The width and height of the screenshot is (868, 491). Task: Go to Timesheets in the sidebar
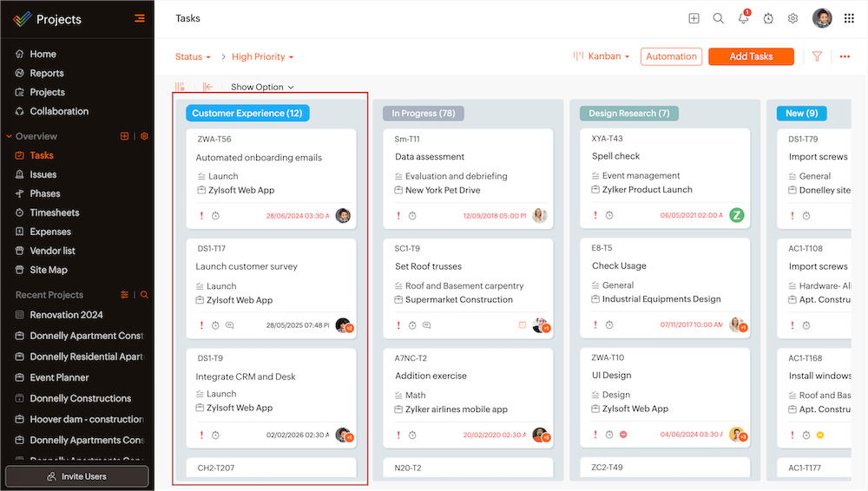coord(54,213)
